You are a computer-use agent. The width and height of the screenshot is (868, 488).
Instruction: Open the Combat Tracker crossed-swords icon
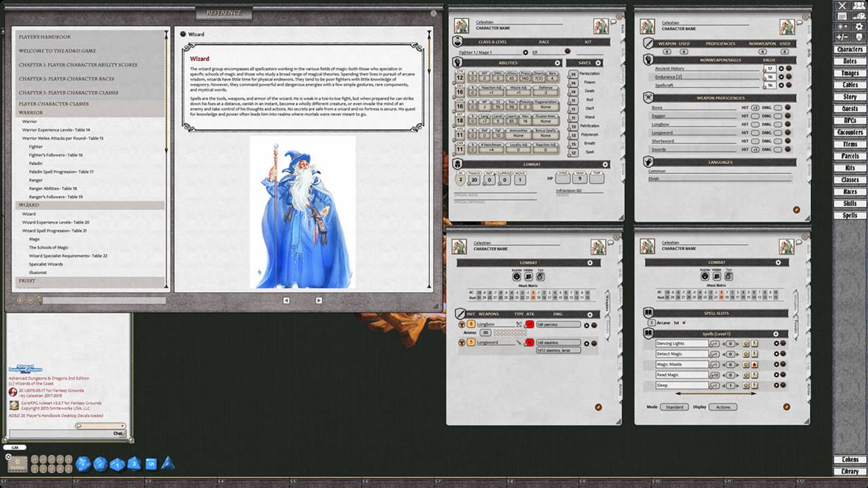click(x=842, y=5)
